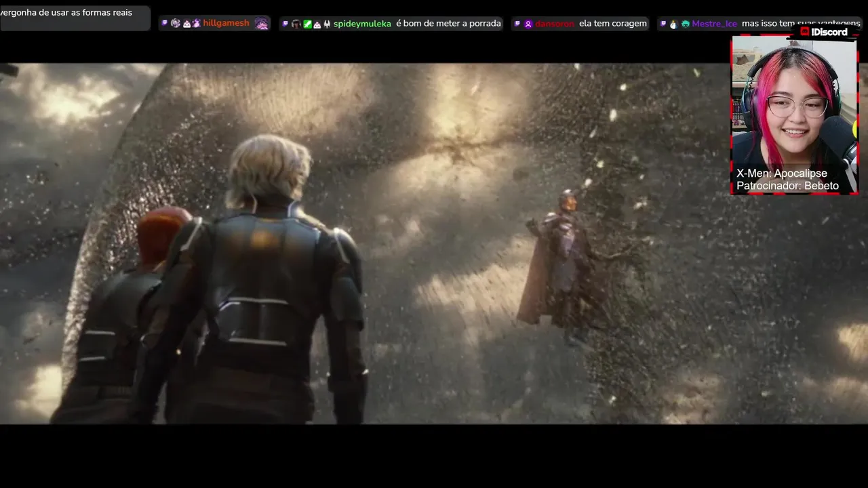868x488 pixels.
Task: Click the emote after hillgamesh's name
Action: click(261, 24)
